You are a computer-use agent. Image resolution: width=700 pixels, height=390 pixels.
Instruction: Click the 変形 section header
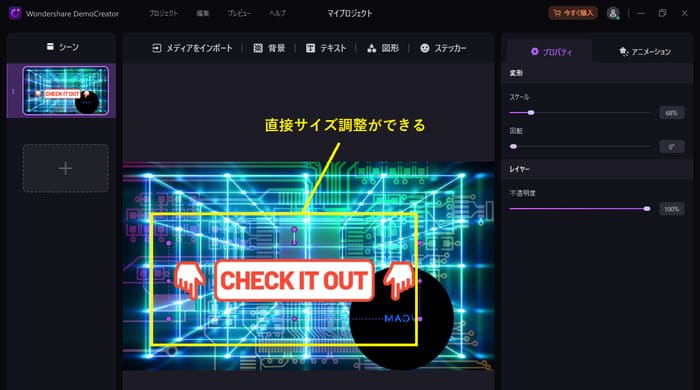(597, 73)
